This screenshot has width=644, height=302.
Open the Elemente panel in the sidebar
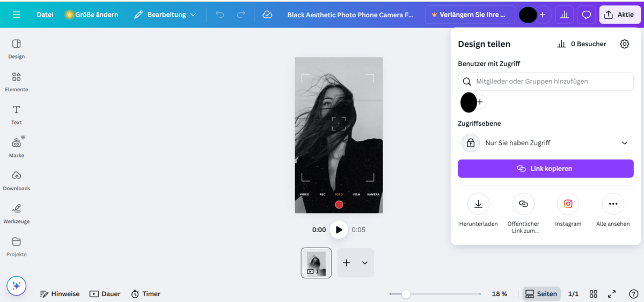[x=16, y=82]
